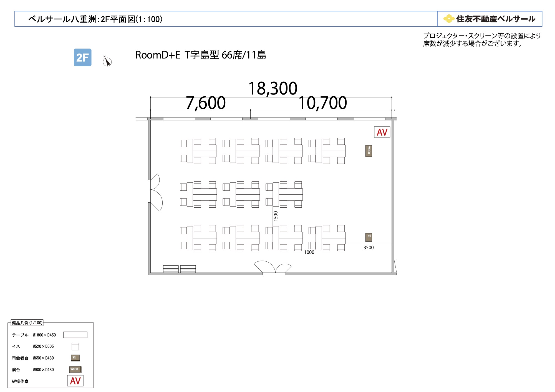Select the 3500 spacing label
The width and height of the screenshot is (555, 392).
click(369, 248)
